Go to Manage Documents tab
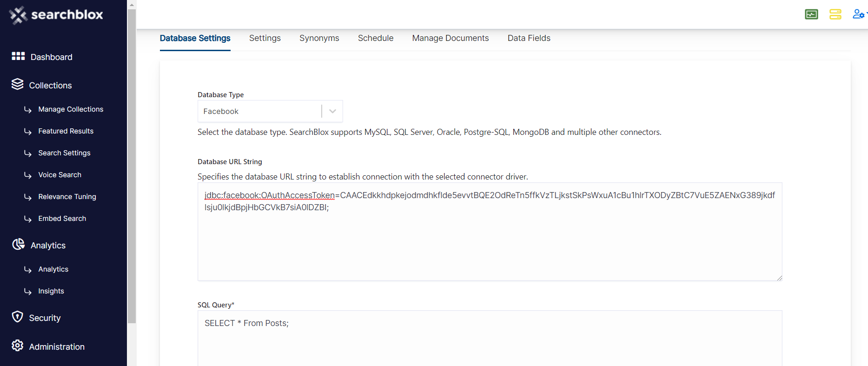Viewport: 868px width, 366px height. tap(451, 38)
